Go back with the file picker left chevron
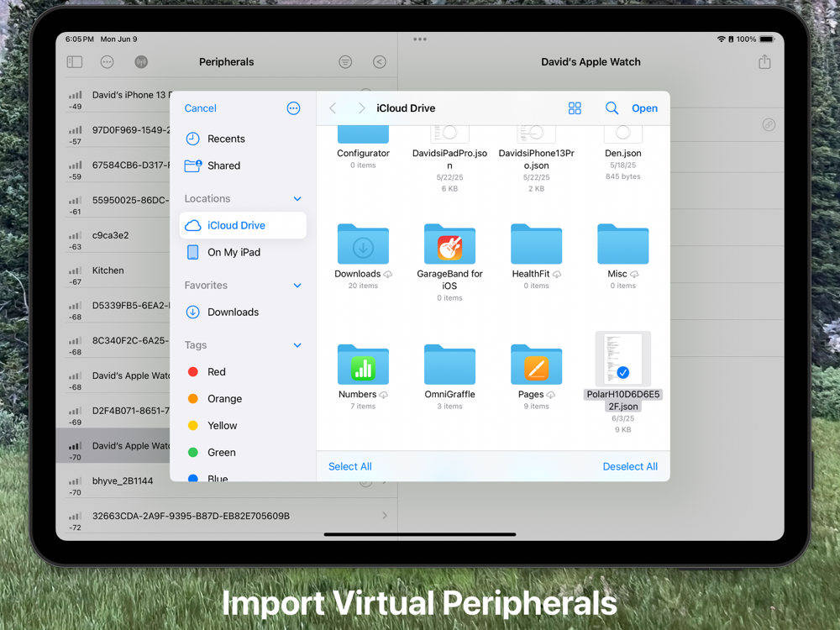Image resolution: width=840 pixels, height=630 pixels. (333, 108)
